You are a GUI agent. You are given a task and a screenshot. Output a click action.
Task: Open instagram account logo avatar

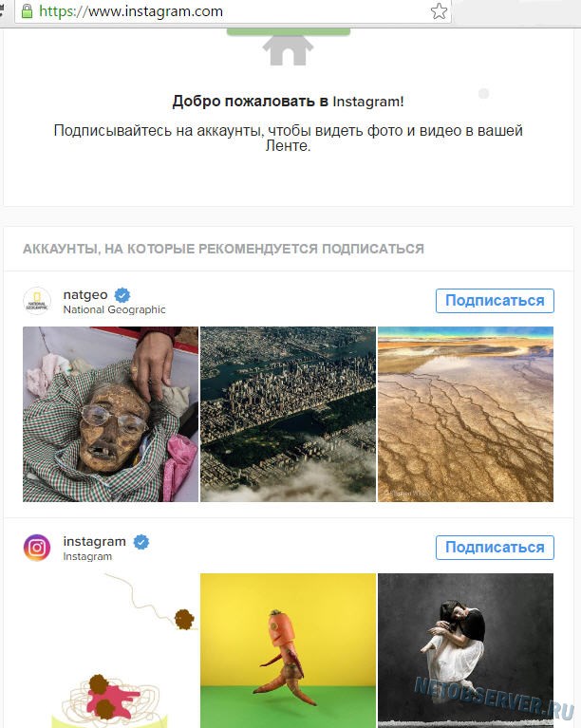tap(37, 548)
